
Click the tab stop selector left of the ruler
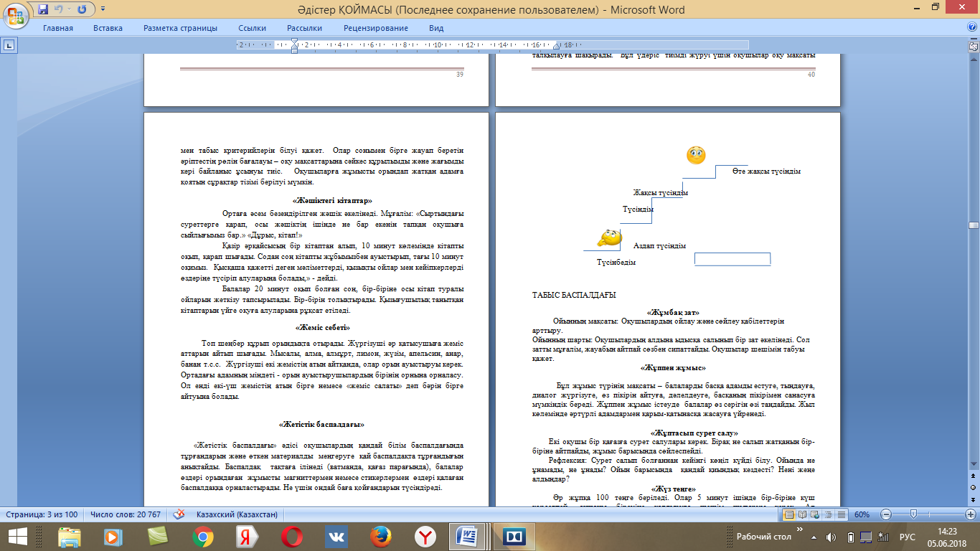[x=9, y=45]
